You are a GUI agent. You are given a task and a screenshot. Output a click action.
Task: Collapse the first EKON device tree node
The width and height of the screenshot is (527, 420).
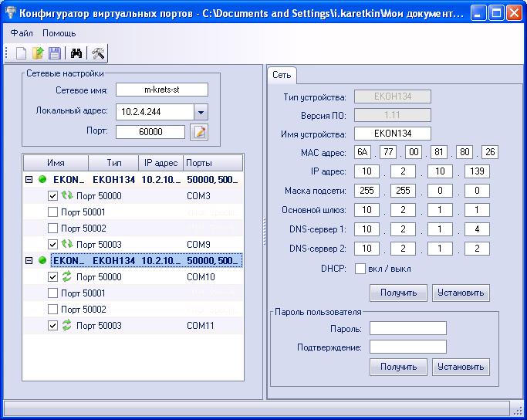tap(29, 180)
